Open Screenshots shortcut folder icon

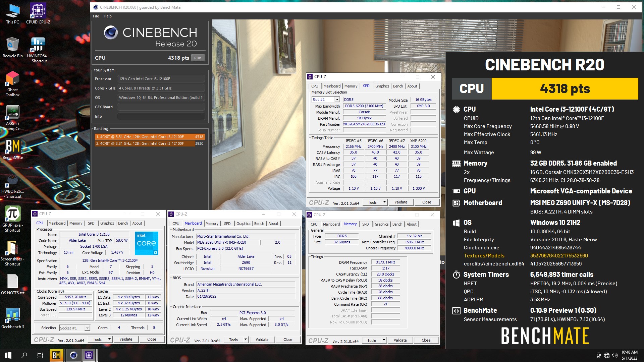pyautogui.click(x=12, y=253)
